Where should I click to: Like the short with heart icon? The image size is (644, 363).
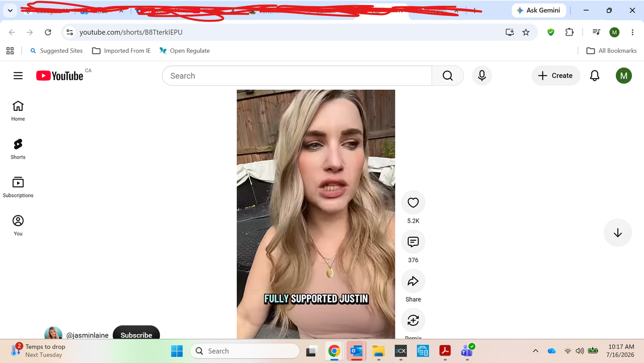click(x=413, y=202)
